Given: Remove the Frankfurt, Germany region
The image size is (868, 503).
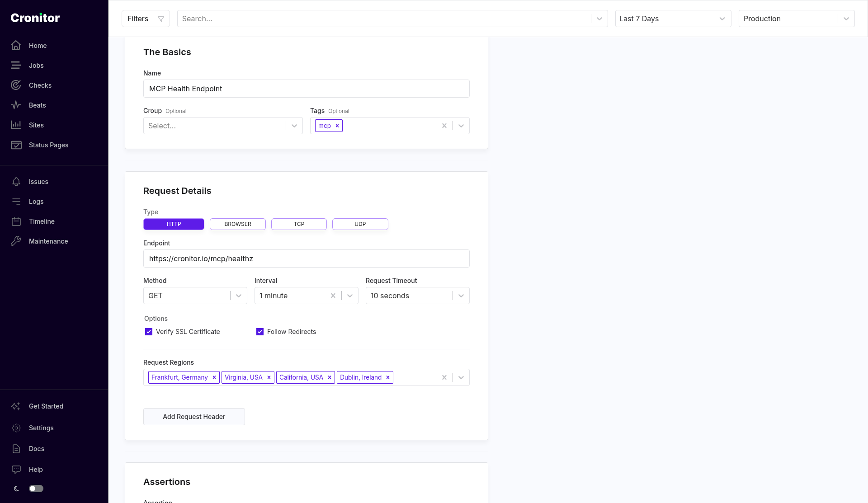Looking at the screenshot, I should click(x=214, y=377).
